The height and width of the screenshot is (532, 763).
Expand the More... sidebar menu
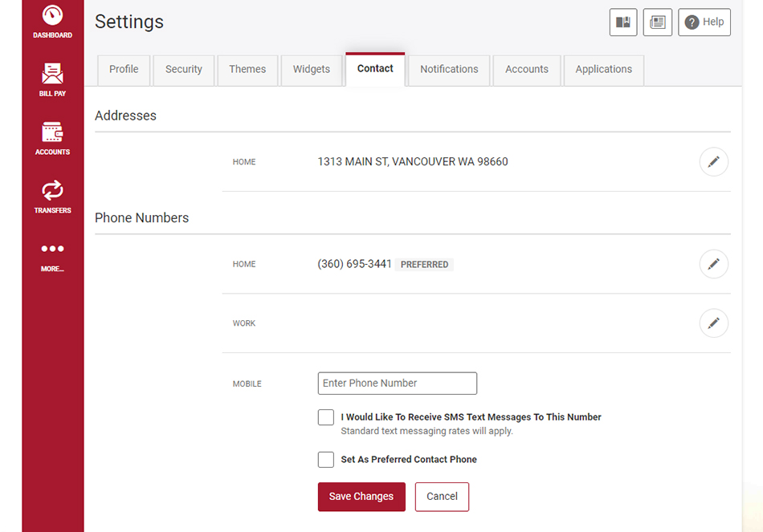[x=52, y=257]
